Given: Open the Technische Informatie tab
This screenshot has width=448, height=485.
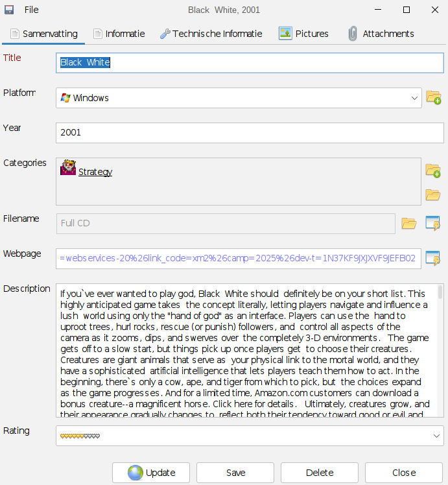Looking at the screenshot, I should point(211,34).
